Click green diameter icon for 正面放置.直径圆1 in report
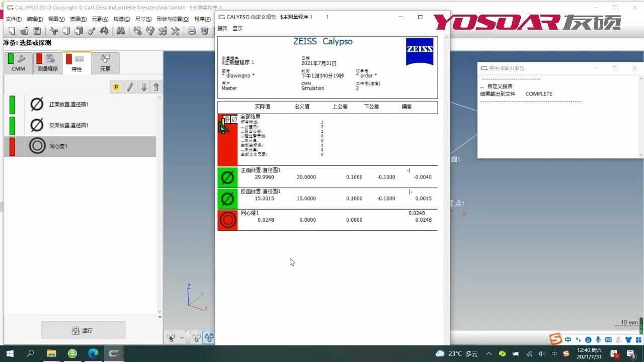644x362 pixels. (x=227, y=177)
